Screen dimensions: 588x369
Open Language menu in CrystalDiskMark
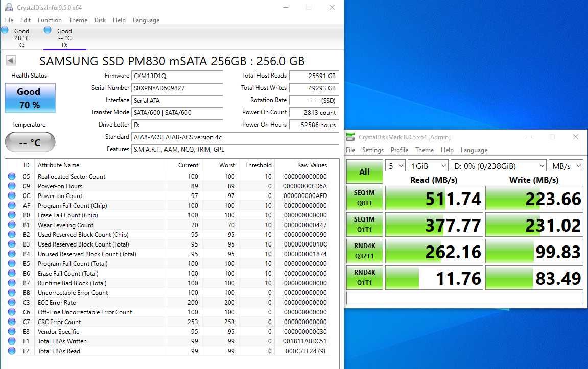[x=474, y=150]
